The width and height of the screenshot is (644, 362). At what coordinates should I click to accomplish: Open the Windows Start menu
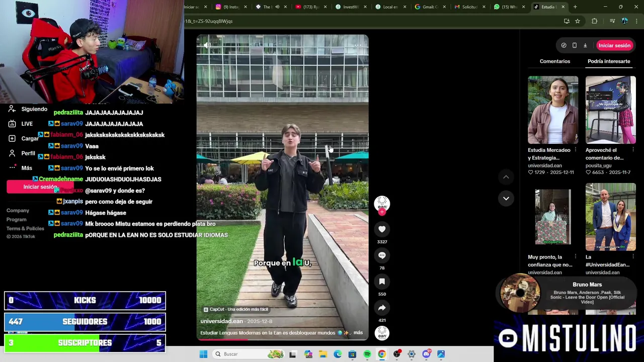click(203, 354)
